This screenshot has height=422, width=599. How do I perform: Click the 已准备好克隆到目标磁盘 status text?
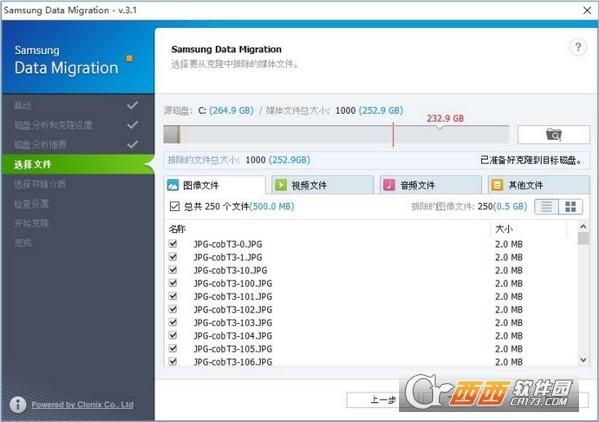[532, 160]
